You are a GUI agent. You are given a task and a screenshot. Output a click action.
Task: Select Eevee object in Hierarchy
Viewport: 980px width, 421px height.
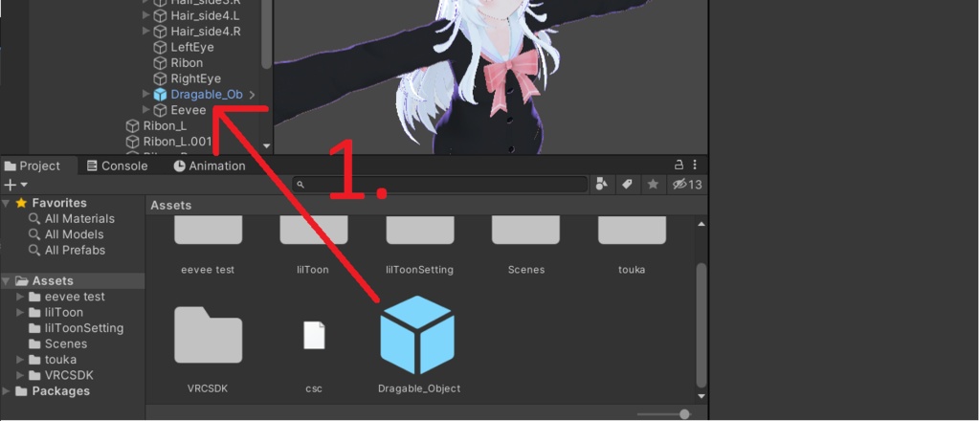[189, 110]
